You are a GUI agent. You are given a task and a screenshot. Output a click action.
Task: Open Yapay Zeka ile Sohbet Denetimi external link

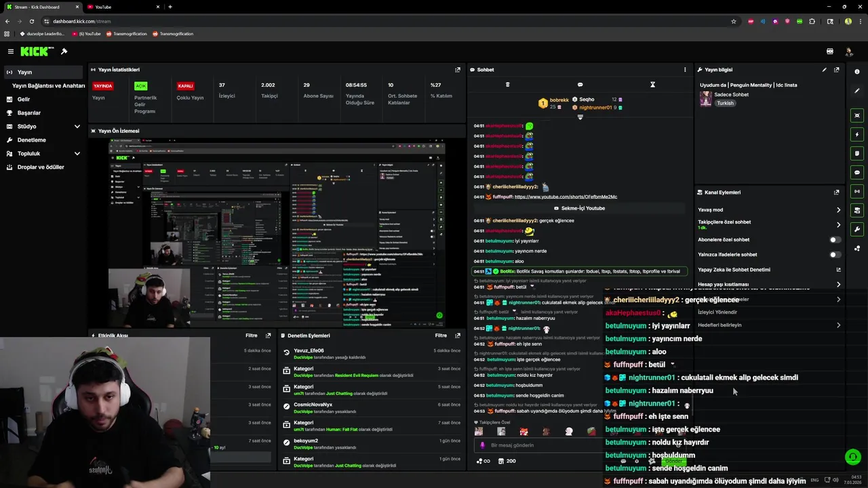coord(838,270)
